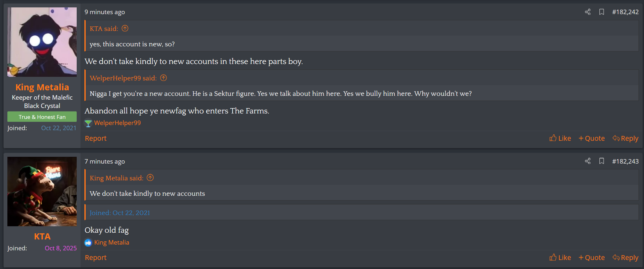Reply to KTA's post
Viewport: 644px width, 269px height.
[x=625, y=257]
